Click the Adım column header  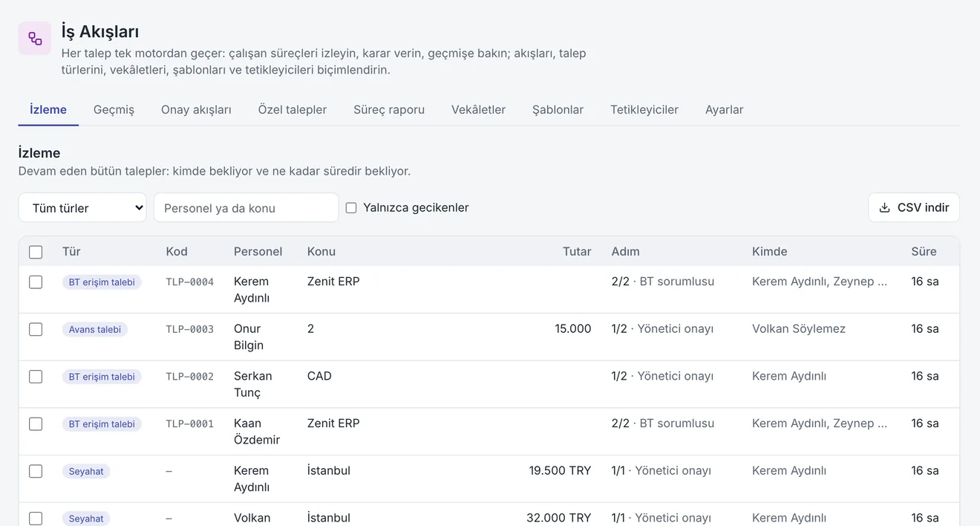coord(625,251)
